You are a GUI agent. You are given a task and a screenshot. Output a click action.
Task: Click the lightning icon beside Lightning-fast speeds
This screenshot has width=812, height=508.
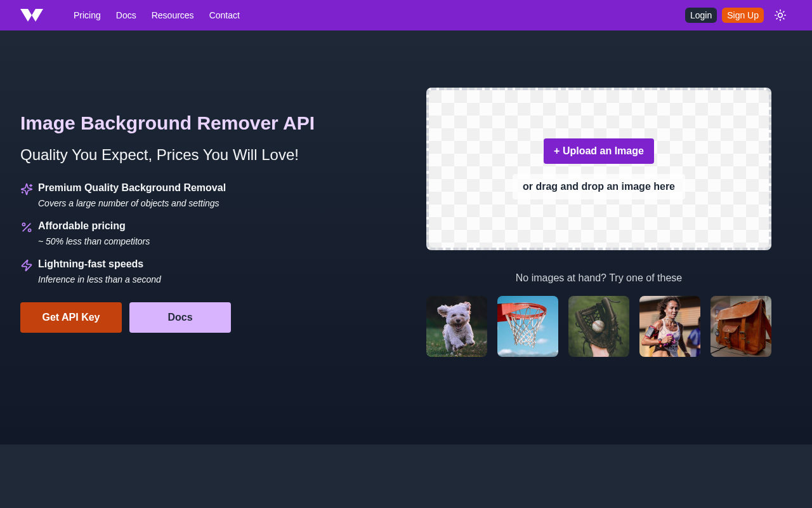click(x=27, y=265)
